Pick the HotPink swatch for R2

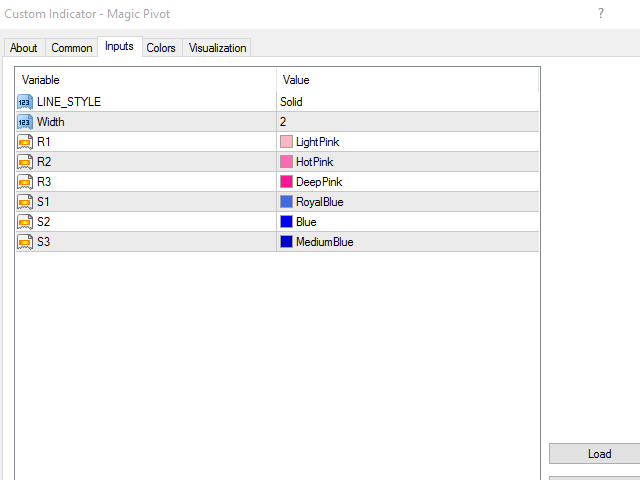(287, 162)
